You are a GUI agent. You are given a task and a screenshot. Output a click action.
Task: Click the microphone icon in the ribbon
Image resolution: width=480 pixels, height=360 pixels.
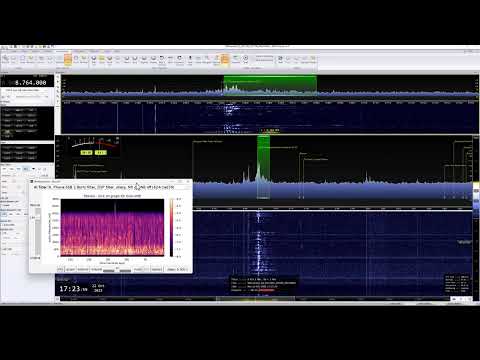190,59
